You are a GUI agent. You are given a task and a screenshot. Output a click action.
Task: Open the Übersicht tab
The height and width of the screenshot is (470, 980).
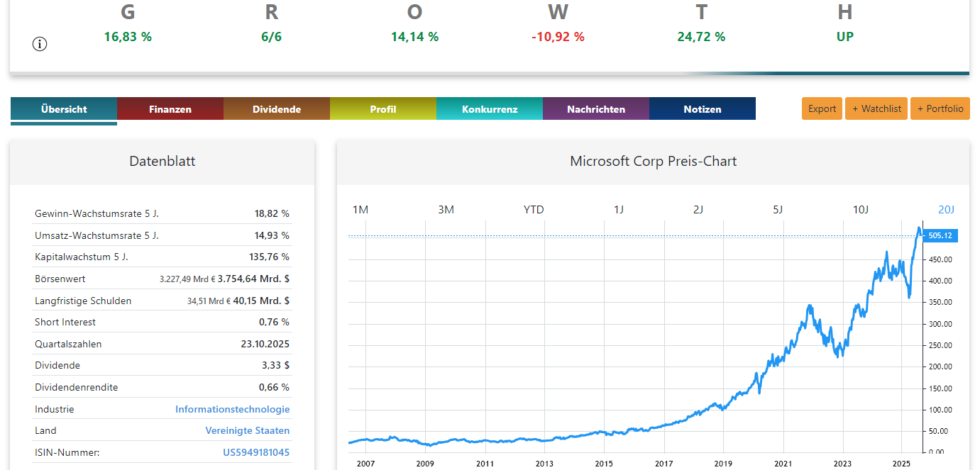tap(64, 109)
